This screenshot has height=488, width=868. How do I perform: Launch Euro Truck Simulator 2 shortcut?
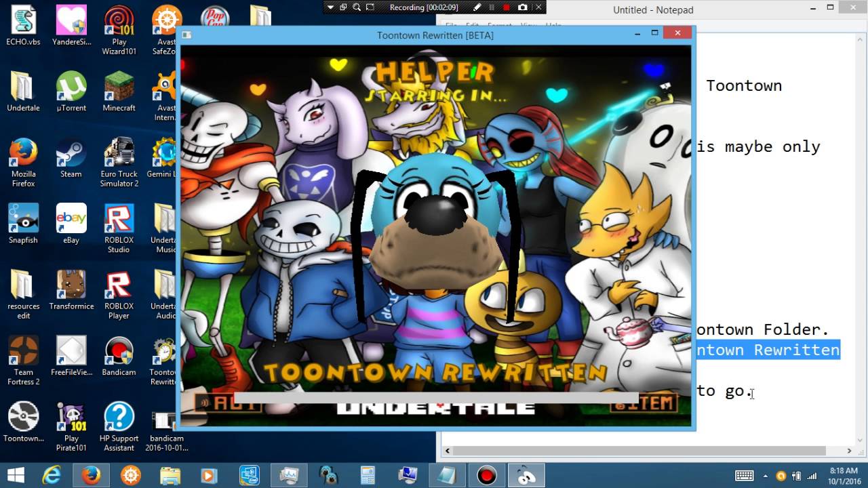(119, 163)
